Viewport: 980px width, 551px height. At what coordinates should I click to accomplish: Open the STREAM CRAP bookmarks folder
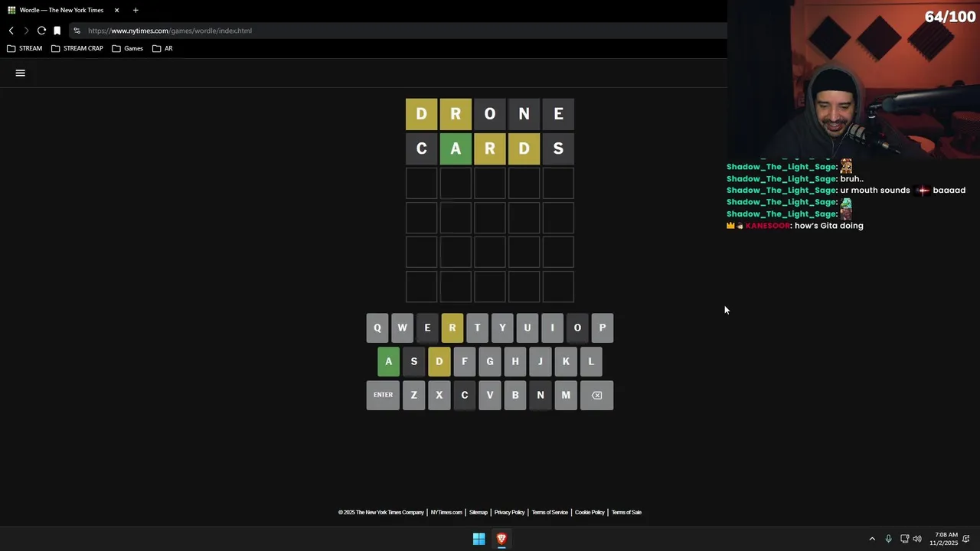click(x=77, y=48)
